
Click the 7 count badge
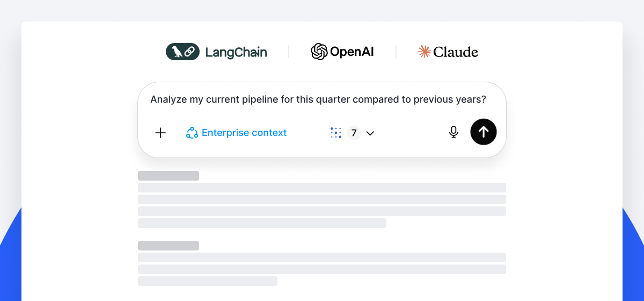pyautogui.click(x=354, y=133)
